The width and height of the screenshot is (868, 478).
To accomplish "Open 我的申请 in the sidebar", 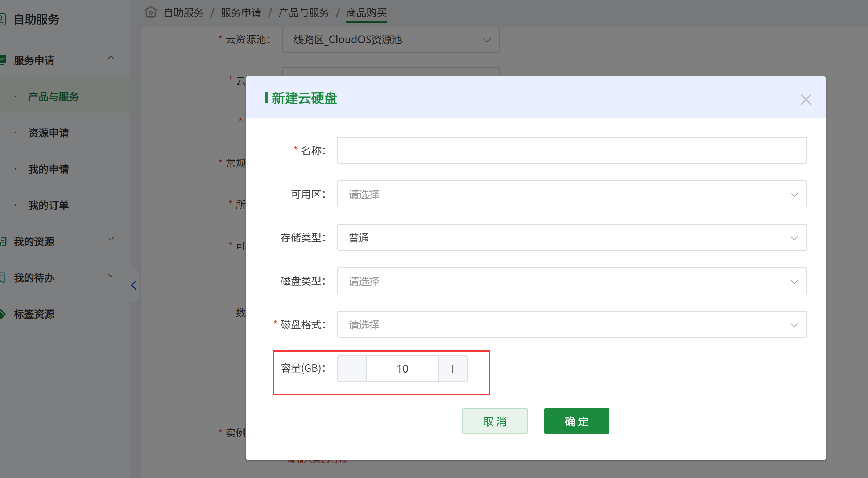I will pyautogui.click(x=49, y=169).
